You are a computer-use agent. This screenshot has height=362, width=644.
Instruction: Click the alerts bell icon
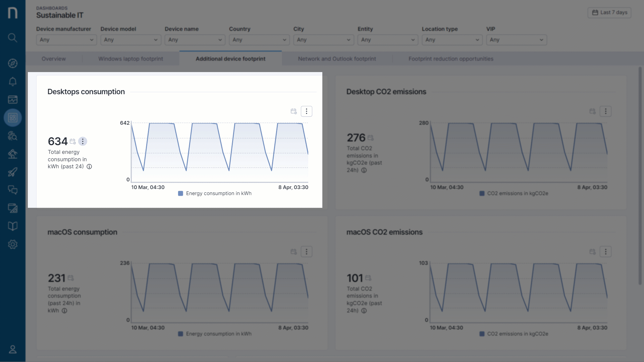(12, 81)
